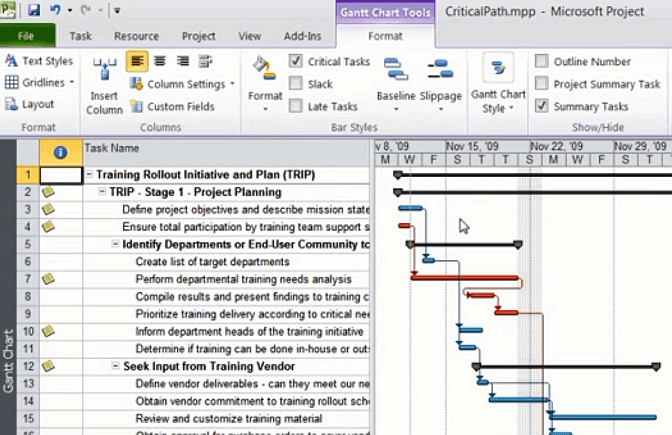672x435 pixels.
Task: Click the note icon on row 7
Action: [x=49, y=278]
